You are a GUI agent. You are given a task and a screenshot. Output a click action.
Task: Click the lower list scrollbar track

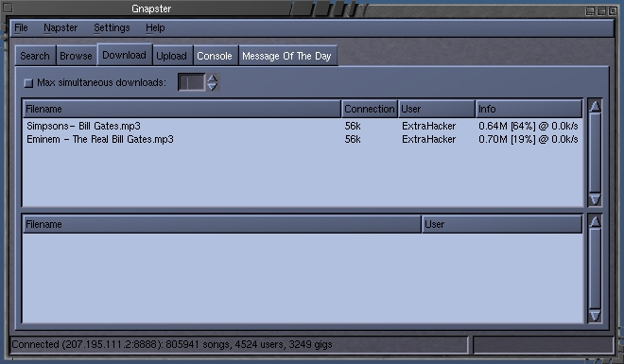pyautogui.click(x=595, y=269)
